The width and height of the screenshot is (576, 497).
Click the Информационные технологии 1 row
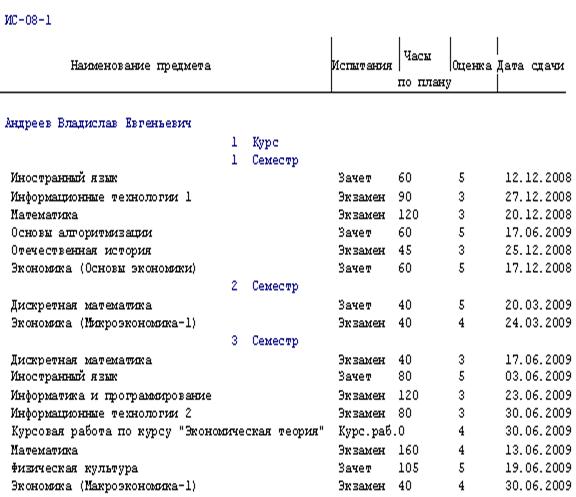[291, 197]
